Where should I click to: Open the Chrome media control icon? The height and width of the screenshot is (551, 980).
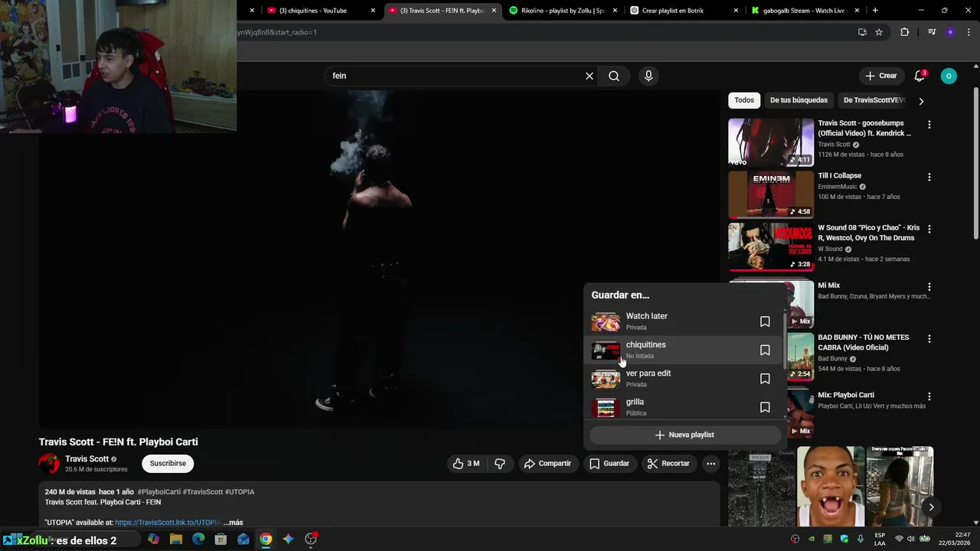[932, 32]
